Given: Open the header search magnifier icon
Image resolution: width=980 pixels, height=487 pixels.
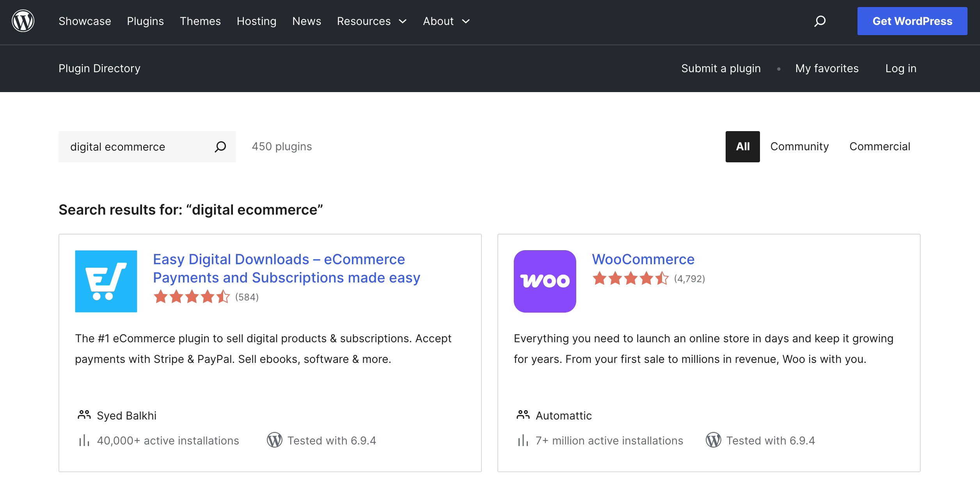Looking at the screenshot, I should pyautogui.click(x=820, y=21).
